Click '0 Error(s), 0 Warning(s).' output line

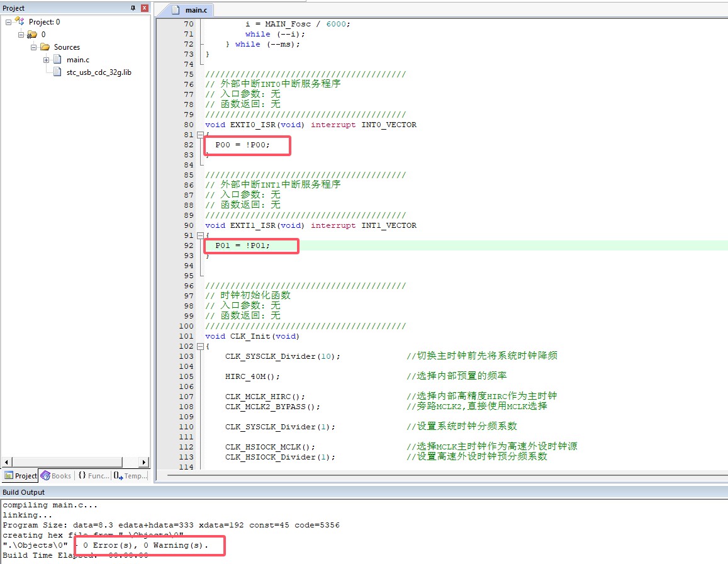(x=146, y=545)
